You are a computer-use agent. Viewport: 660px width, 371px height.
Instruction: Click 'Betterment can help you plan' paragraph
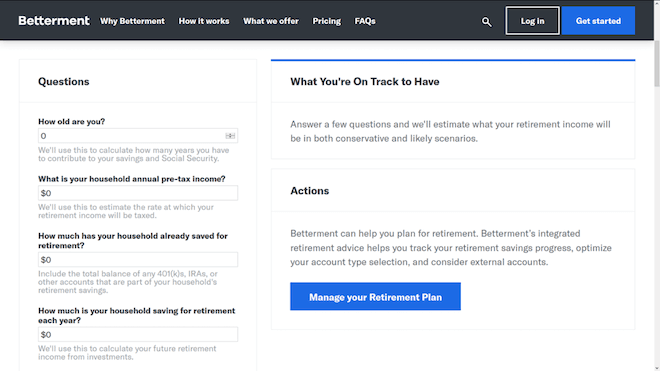451,248
